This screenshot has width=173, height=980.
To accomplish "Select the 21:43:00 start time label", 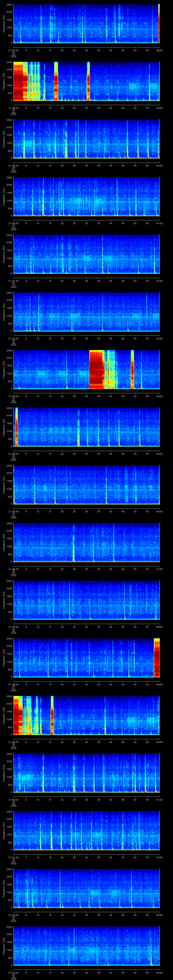I will 13,396.
